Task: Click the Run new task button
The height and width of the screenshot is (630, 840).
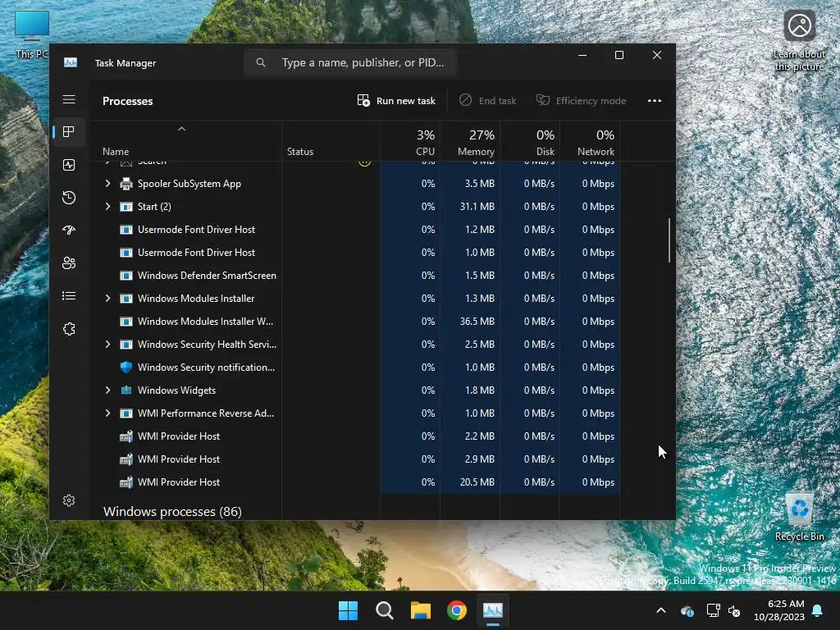Action: point(396,101)
